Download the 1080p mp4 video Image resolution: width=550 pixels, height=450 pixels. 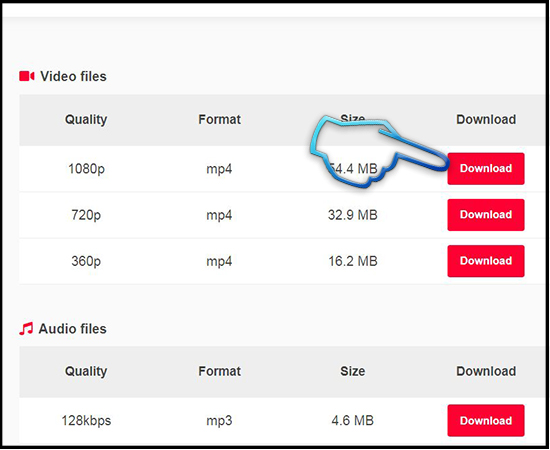point(486,169)
